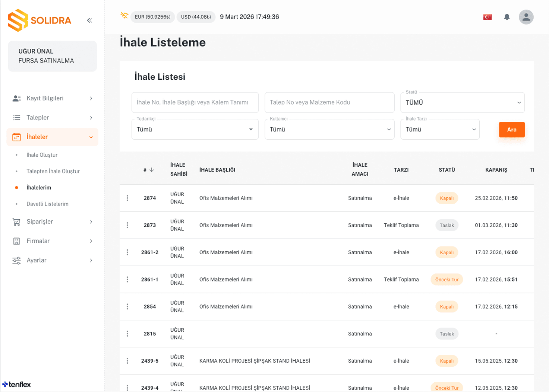Image resolution: width=549 pixels, height=392 pixels.
Task: Click the EUR exchange rate chip
Action: pos(152,17)
